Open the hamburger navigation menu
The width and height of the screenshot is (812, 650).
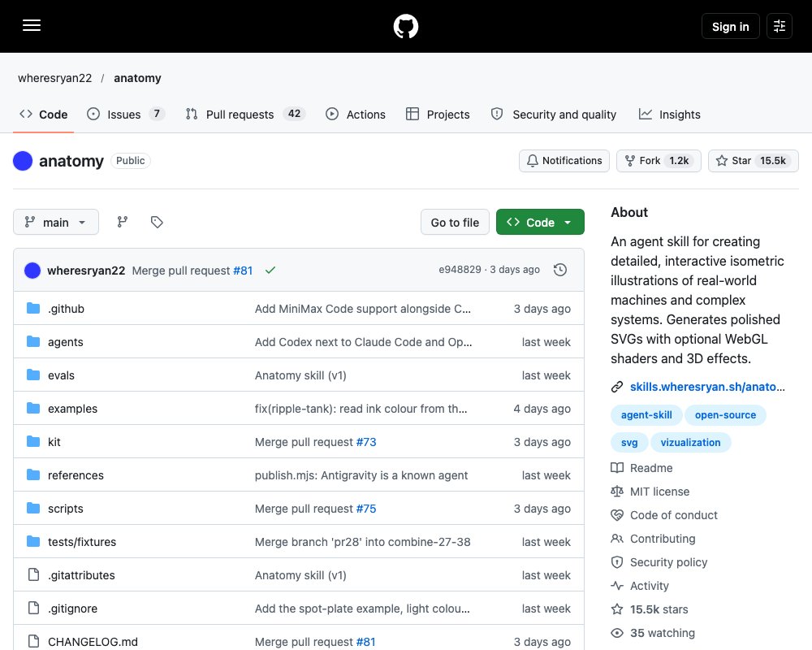pyautogui.click(x=32, y=25)
